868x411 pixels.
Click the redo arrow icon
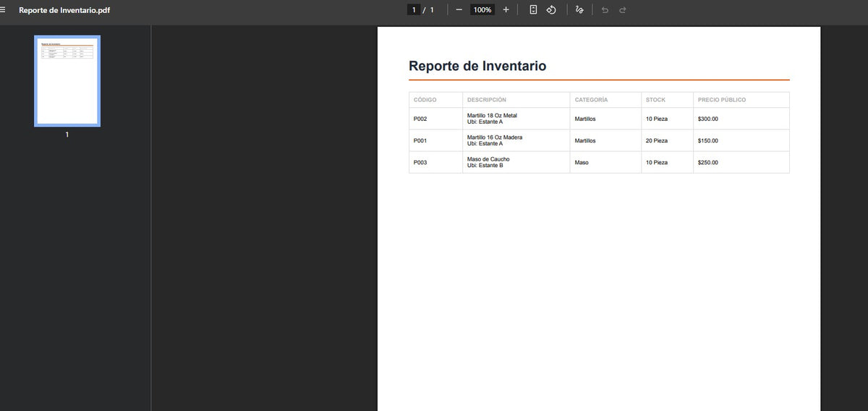(622, 9)
